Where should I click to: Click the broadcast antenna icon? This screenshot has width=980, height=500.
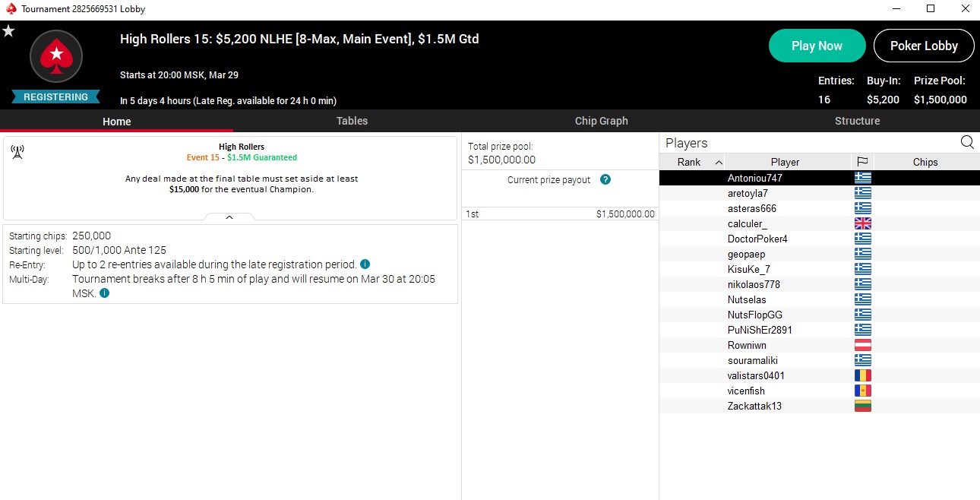[17, 152]
